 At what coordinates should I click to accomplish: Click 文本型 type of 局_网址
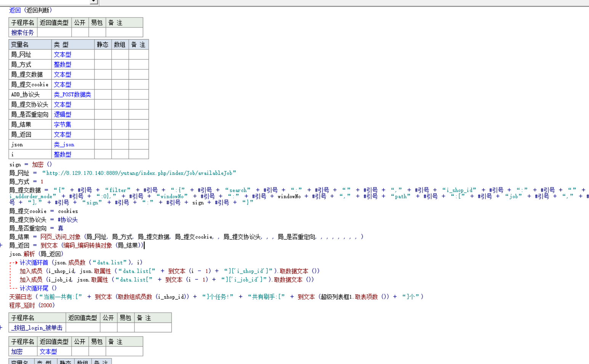(x=62, y=54)
